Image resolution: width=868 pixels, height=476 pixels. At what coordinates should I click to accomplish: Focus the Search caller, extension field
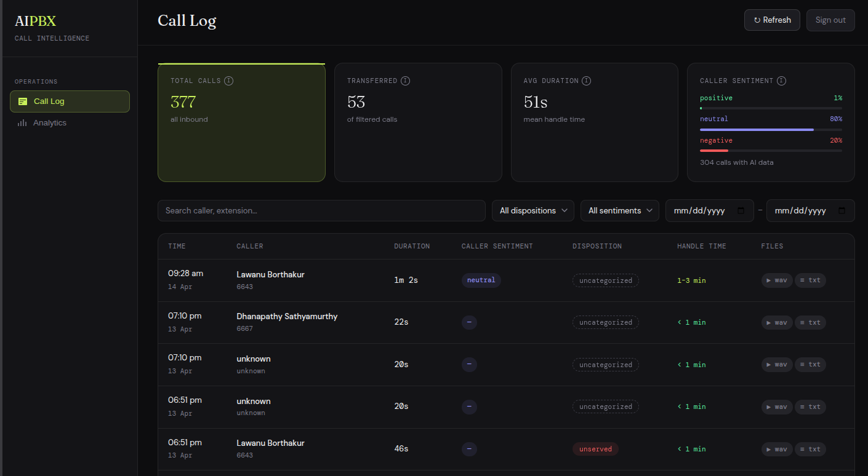click(x=321, y=210)
